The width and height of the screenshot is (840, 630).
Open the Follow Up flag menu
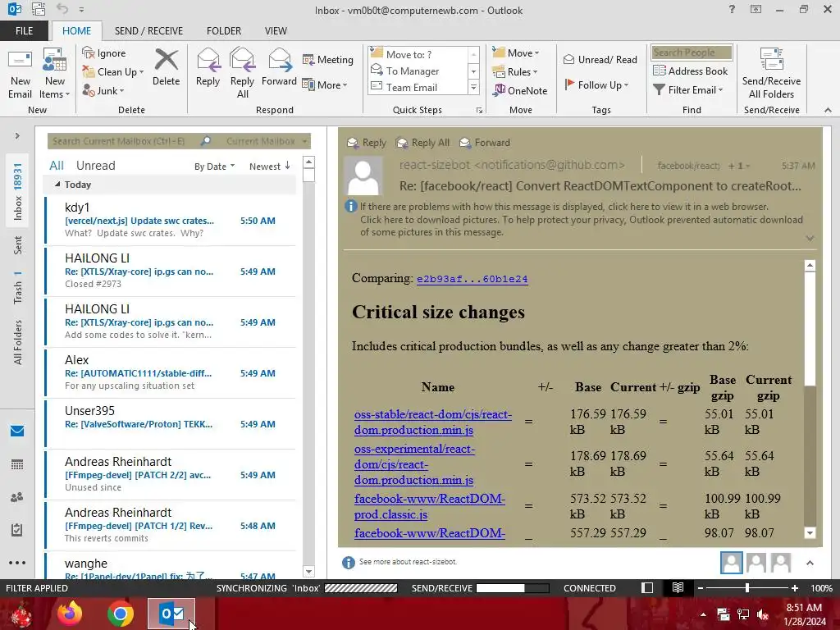[596, 84]
